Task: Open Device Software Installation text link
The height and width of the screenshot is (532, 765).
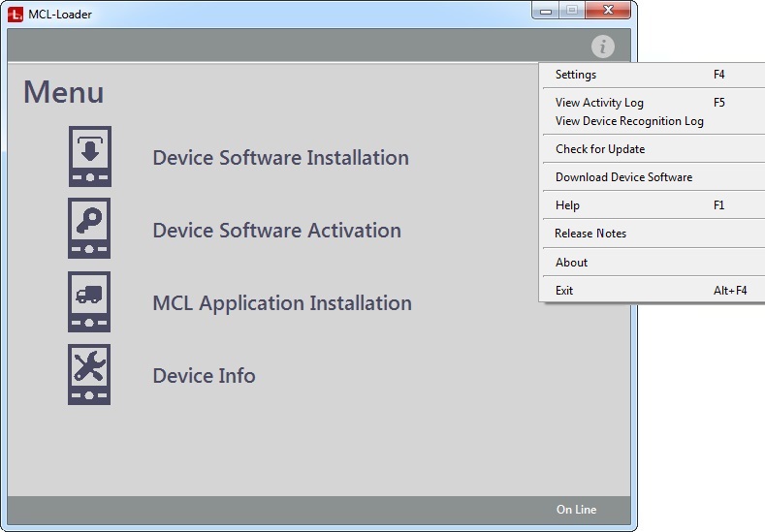Action: (x=280, y=158)
